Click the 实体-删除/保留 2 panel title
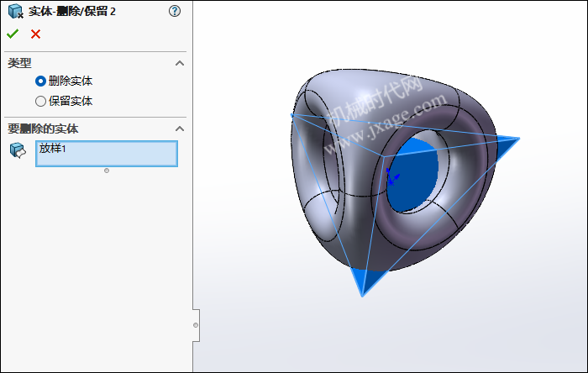The height and width of the screenshot is (373, 588). point(72,11)
